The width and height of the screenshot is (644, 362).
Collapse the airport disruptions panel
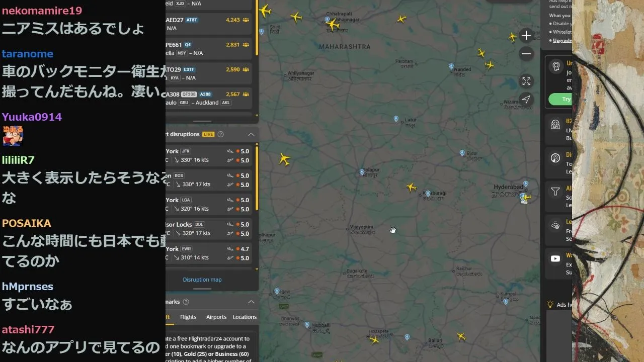point(251,134)
